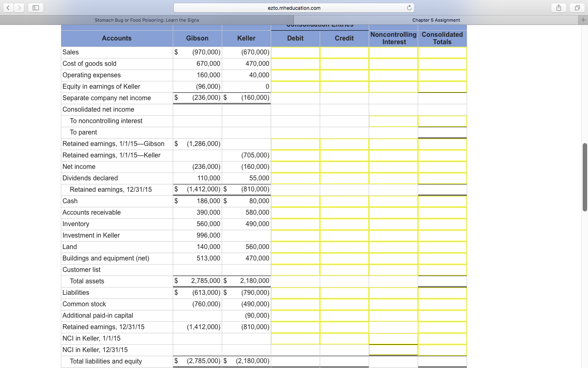Select Retained earnings 1/1/15 Gibson Debit cell
This screenshot has height=368, width=588.
(295, 144)
